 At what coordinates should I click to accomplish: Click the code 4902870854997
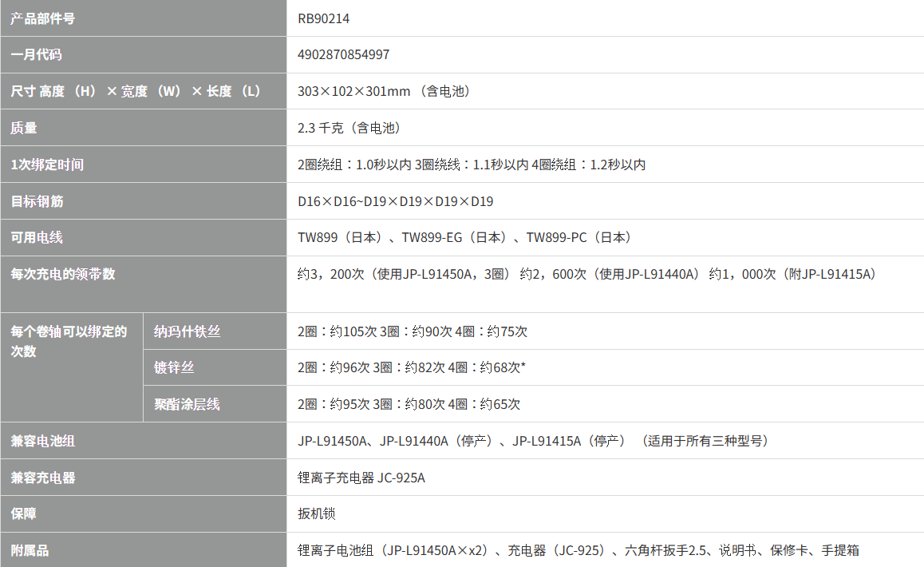[344, 55]
